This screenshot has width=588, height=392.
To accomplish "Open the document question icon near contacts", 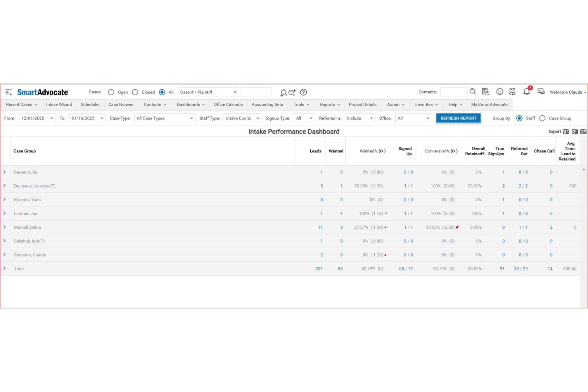I will 485,92.
